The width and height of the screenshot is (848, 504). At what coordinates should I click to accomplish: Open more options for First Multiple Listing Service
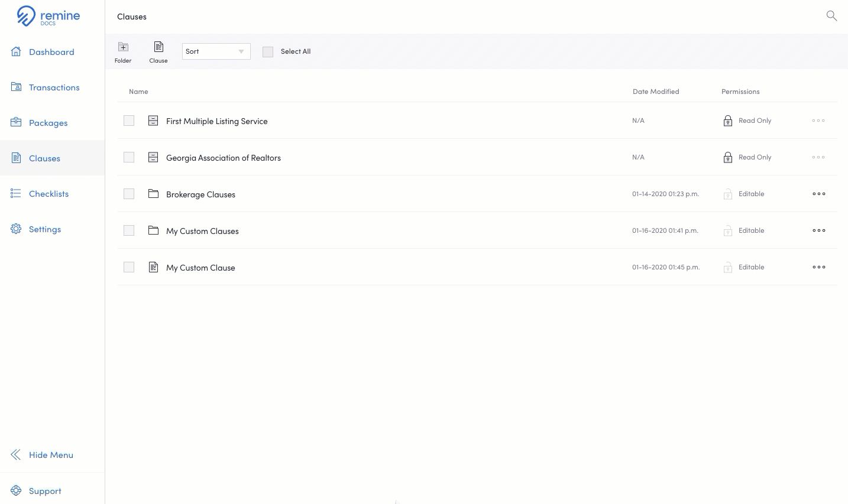[x=818, y=121]
